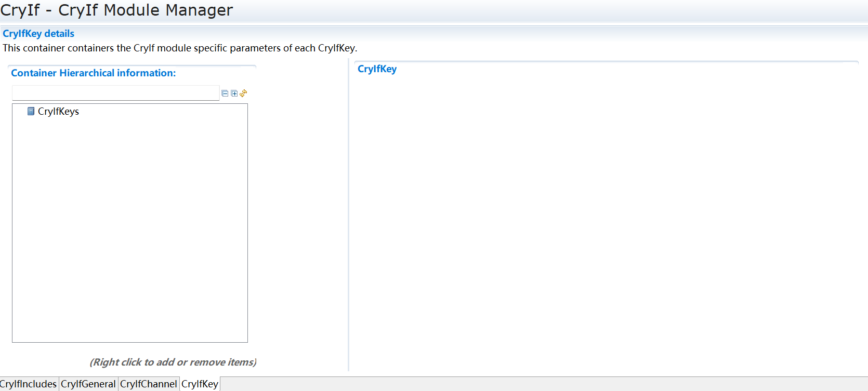Click the yellow refresh arrows icon
Viewport: 868px width, 391px height.
[243, 93]
